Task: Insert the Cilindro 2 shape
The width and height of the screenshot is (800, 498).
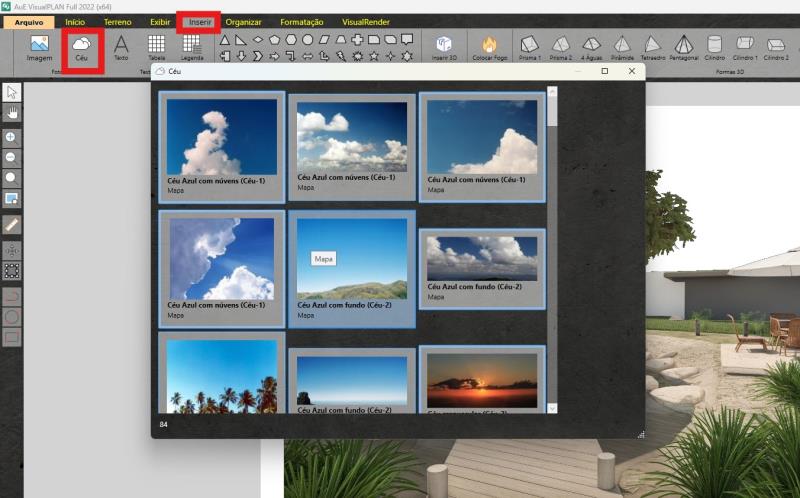Action: click(x=776, y=48)
